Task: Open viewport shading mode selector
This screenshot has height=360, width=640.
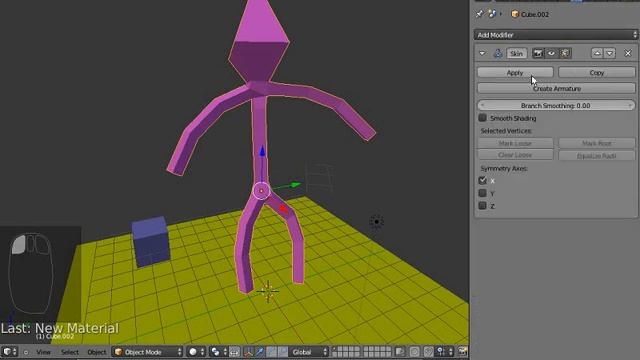Action: [196, 352]
